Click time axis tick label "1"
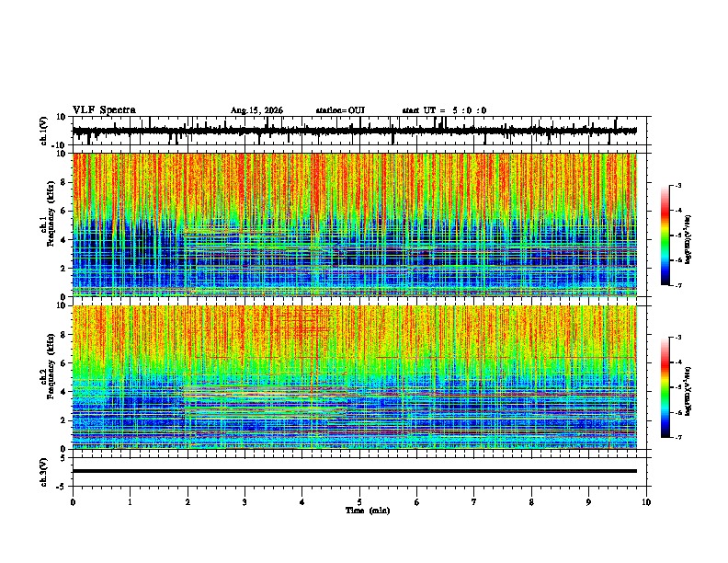Image resolution: width=728 pixels, height=563 pixels. [130, 502]
